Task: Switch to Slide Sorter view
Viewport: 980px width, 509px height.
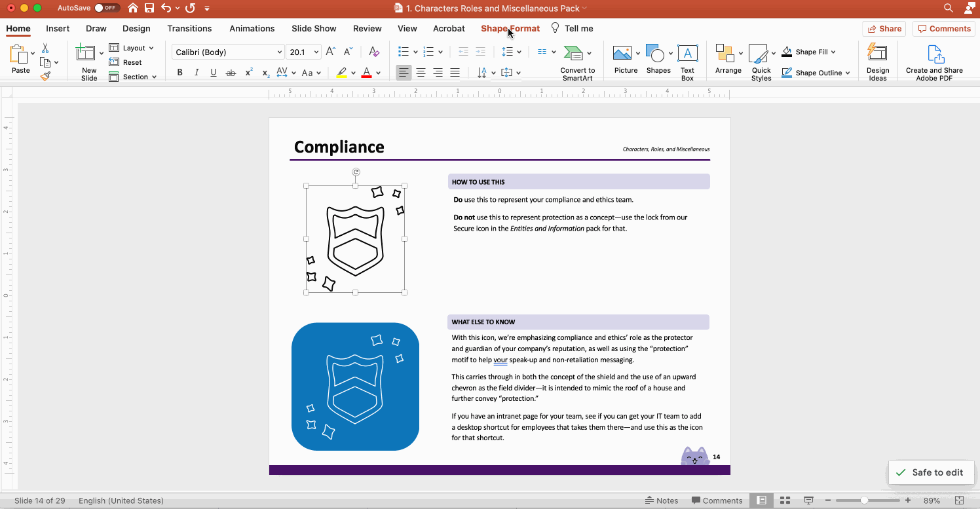Action: point(785,500)
